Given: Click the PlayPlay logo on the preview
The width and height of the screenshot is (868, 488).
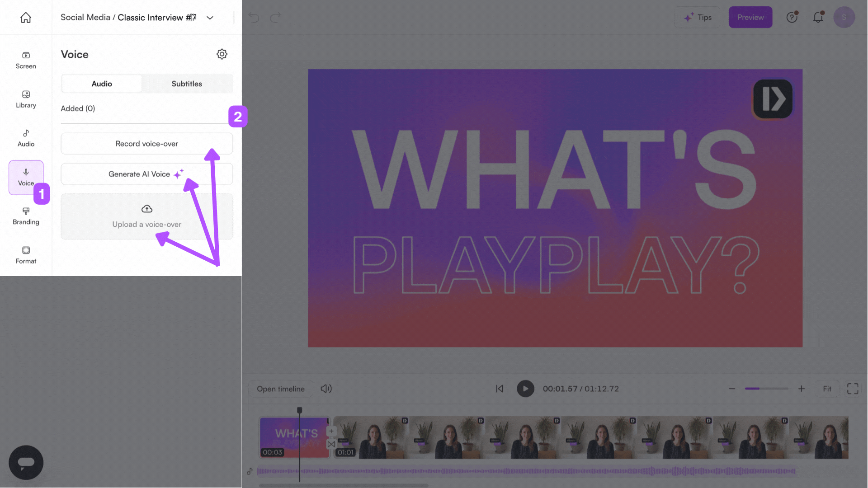Looking at the screenshot, I should [773, 99].
